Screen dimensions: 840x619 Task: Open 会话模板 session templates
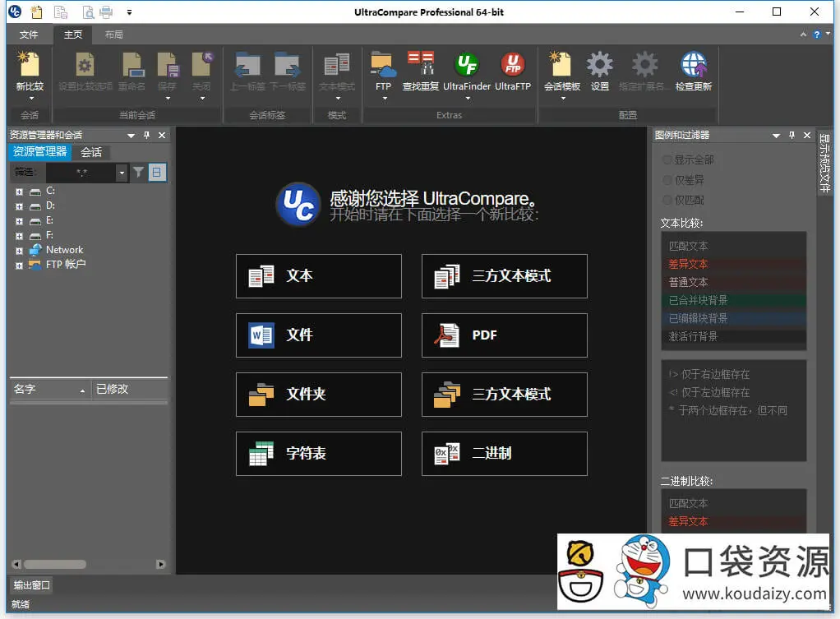click(562, 72)
